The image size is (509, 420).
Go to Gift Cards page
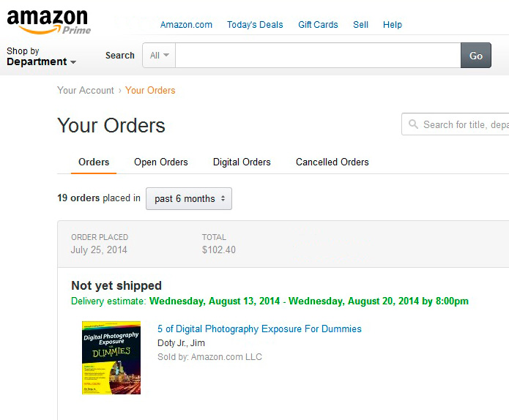(x=318, y=25)
